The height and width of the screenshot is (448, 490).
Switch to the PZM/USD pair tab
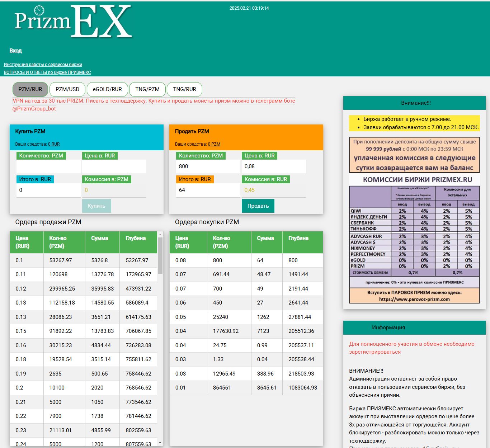click(x=67, y=89)
